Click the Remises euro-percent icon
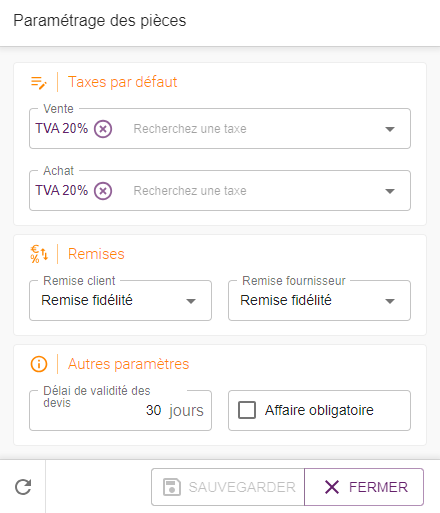Screen dimensions: 440x513 click(39, 254)
